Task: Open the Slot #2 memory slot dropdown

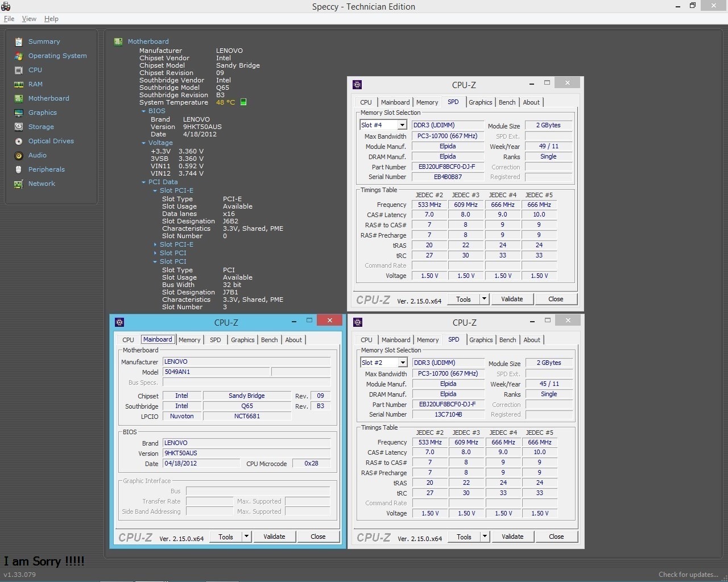Action: coord(403,363)
